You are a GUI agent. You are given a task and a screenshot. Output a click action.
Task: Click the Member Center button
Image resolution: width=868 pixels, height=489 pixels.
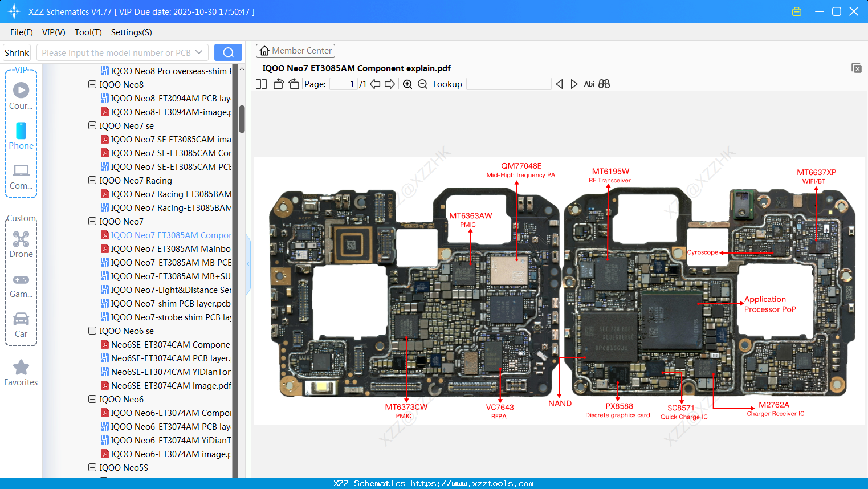pos(295,50)
